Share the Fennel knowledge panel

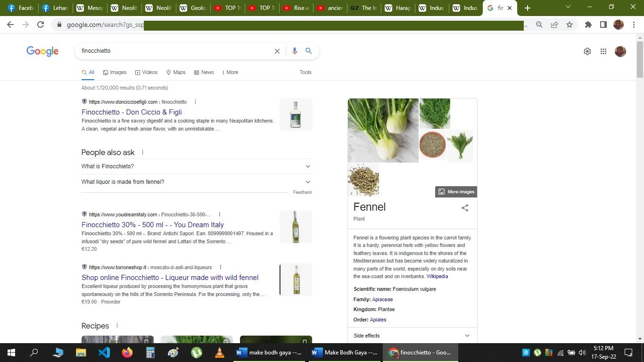point(465,208)
